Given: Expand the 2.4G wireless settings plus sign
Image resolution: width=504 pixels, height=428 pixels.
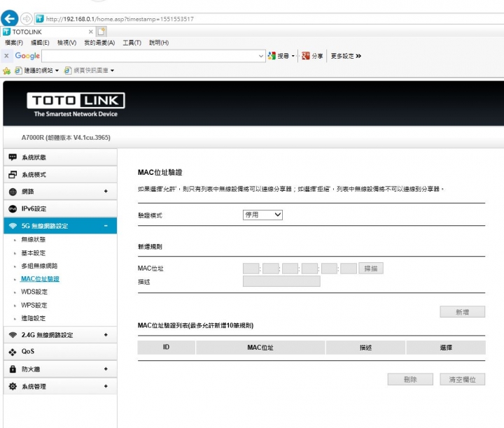Looking at the screenshot, I should (106, 335).
